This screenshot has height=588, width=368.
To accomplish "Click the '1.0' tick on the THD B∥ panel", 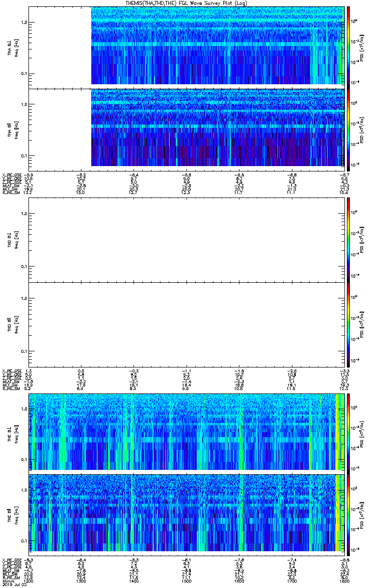I will (24, 298).
